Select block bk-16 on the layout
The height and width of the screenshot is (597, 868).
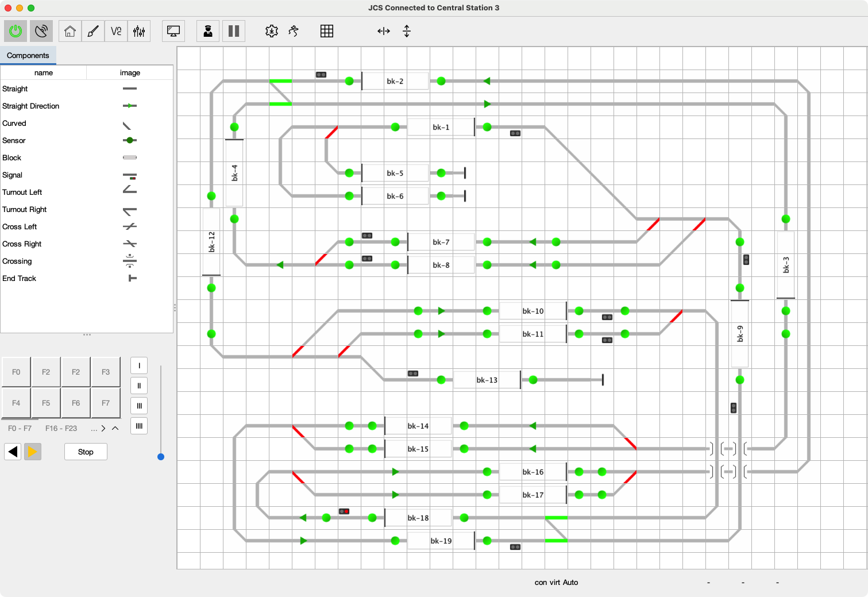coord(533,472)
